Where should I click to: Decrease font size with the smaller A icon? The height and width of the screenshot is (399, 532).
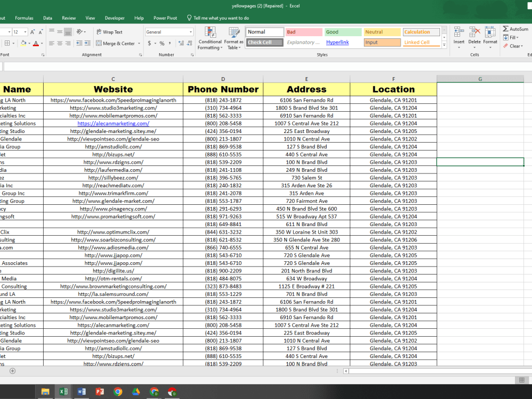coord(41,32)
